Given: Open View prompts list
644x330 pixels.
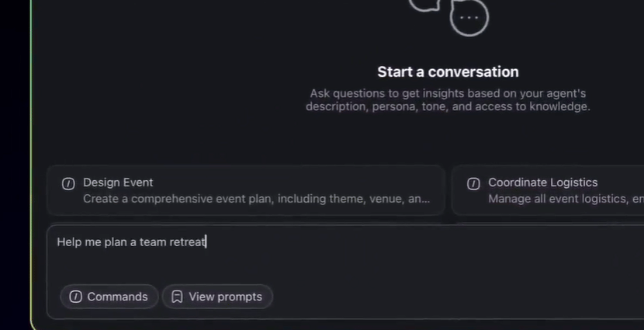Looking at the screenshot, I should [x=217, y=297].
